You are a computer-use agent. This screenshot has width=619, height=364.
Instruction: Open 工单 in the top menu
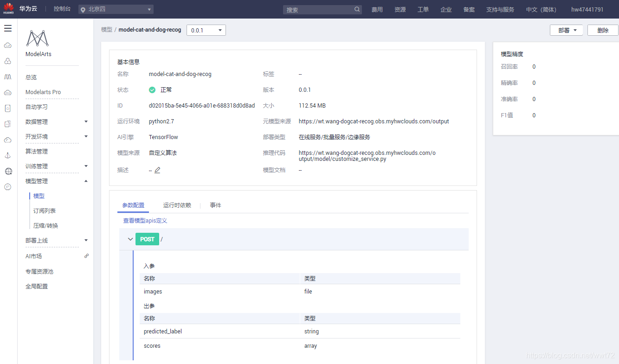tap(423, 9)
